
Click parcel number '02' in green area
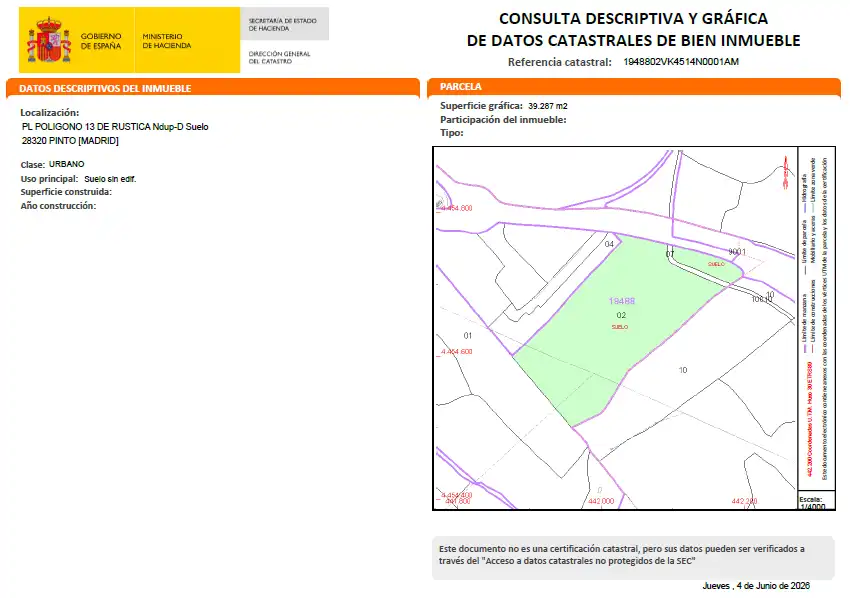point(621,315)
